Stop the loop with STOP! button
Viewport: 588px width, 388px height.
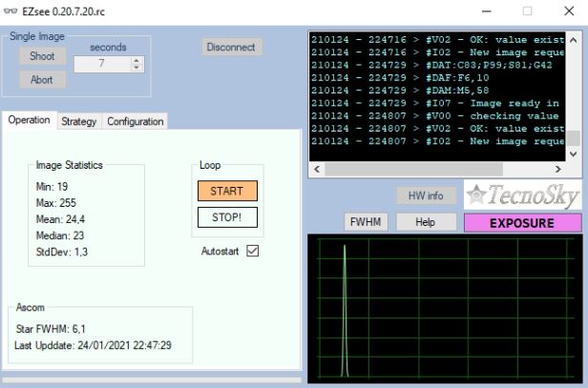pos(226,217)
